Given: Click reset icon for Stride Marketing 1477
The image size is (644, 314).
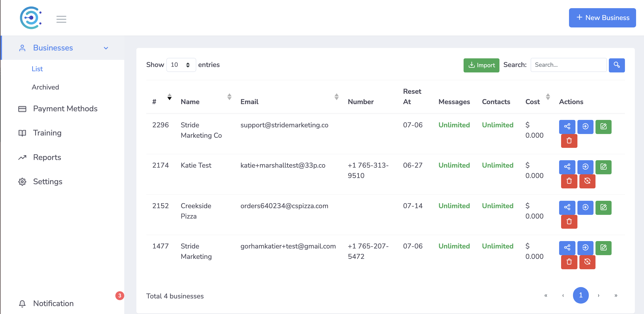Looking at the screenshot, I should click(x=587, y=262).
